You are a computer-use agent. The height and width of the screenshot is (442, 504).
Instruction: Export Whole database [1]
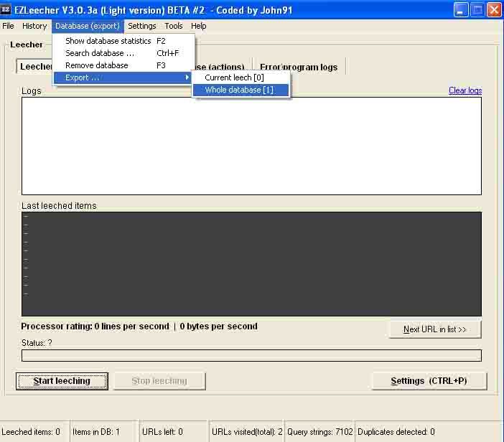(241, 90)
